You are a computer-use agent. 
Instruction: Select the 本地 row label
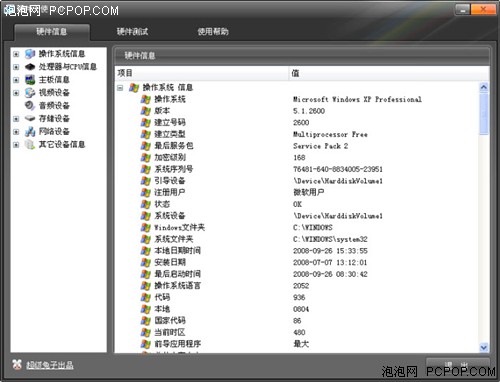coord(162,309)
